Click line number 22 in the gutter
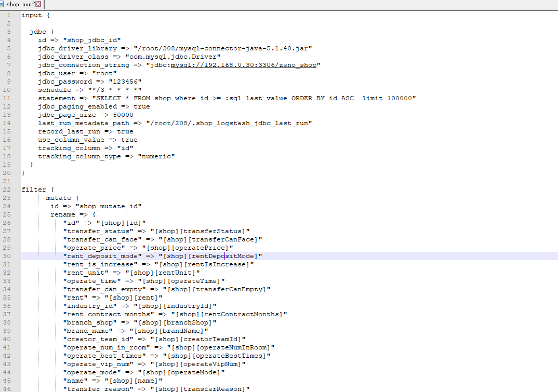 7,190
